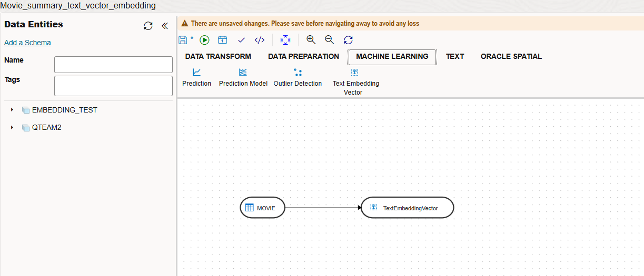Expand the EMBEDDING_TEST schema

click(12, 110)
